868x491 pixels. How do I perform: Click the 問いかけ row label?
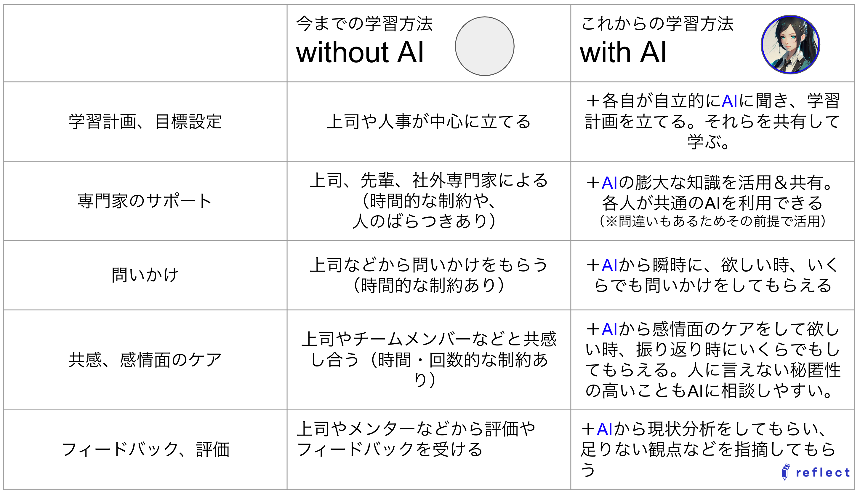pyautogui.click(x=145, y=275)
